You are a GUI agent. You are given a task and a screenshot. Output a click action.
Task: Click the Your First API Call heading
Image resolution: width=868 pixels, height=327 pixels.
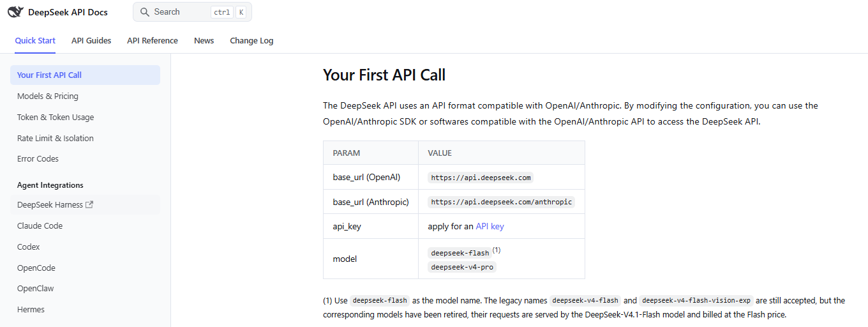pyautogui.click(x=384, y=75)
